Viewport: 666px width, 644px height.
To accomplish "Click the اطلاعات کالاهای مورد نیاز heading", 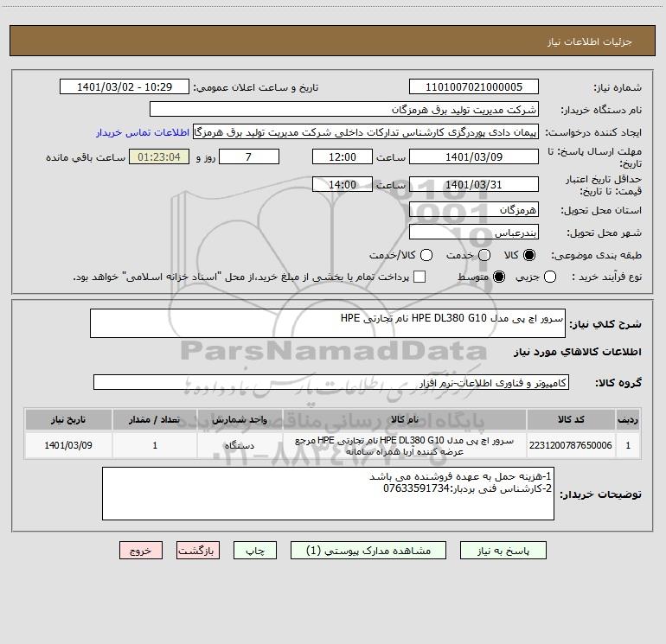I will (577, 352).
